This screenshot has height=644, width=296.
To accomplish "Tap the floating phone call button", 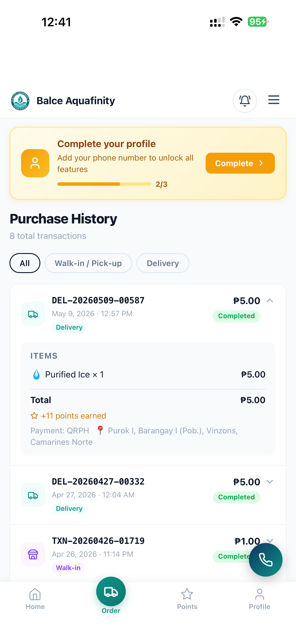I will click(266, 560).
